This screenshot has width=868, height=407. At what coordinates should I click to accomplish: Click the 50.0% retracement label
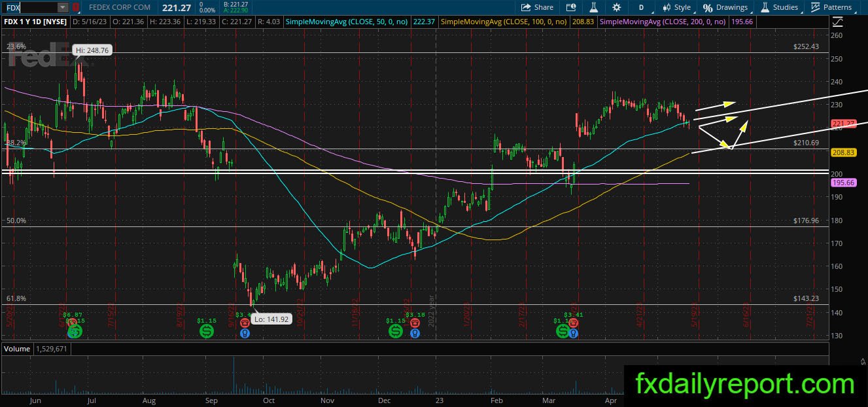[16, 221]
